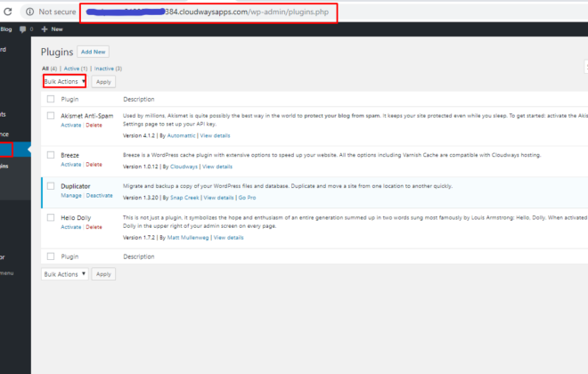
Task: Click Blog site name in admin bar
Action: [x=6, y=29]
